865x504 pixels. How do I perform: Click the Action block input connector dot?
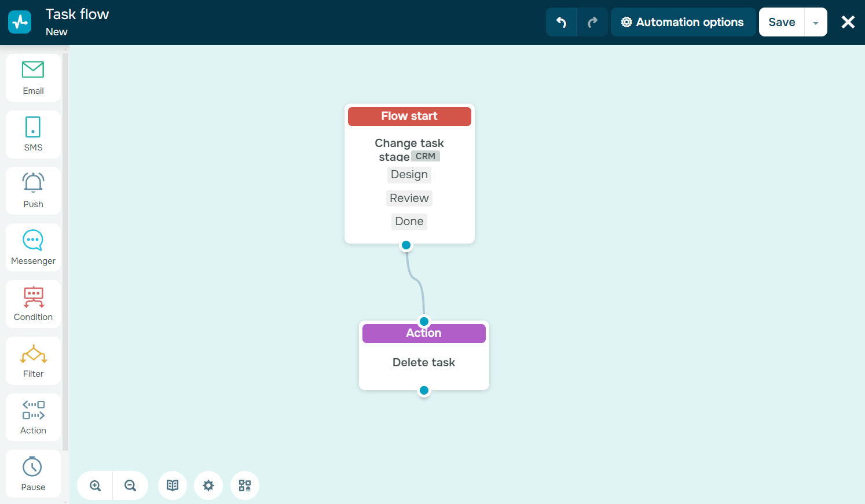click(424, 322)
